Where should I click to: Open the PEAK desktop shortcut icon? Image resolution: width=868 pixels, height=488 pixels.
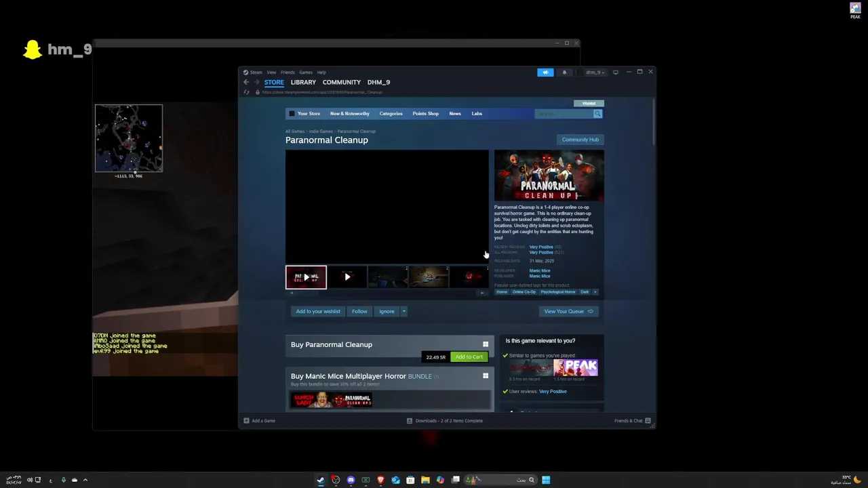coord(855,10)
